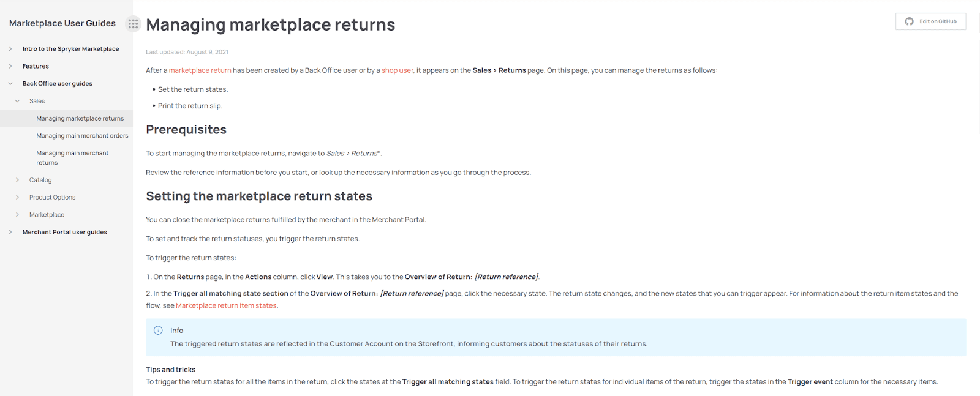Open the marketplace return link

pyautogui.click(x=199, y=70)
